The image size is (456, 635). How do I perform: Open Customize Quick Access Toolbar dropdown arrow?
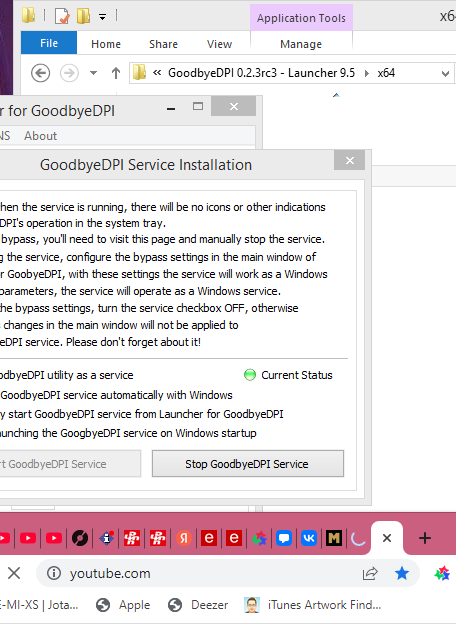click(102, 17)
